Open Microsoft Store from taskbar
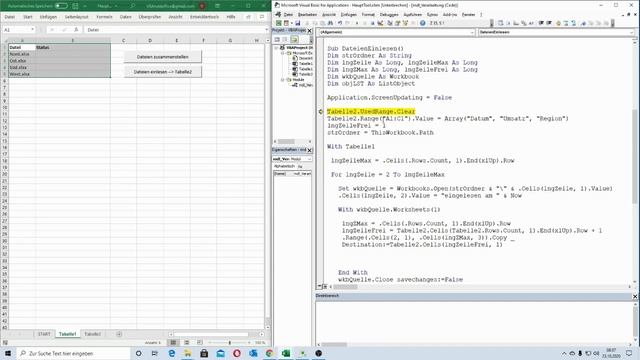 point(204,353)
